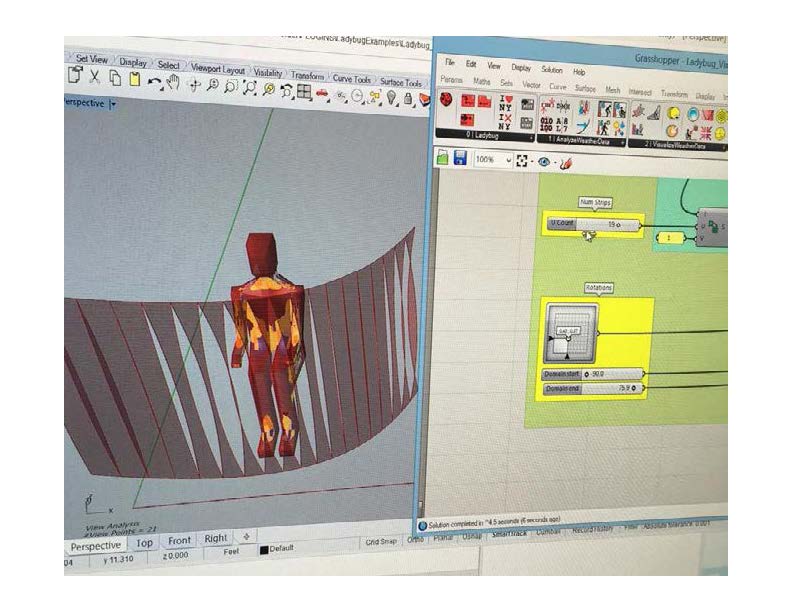Select the Pan hand tool

172,83
